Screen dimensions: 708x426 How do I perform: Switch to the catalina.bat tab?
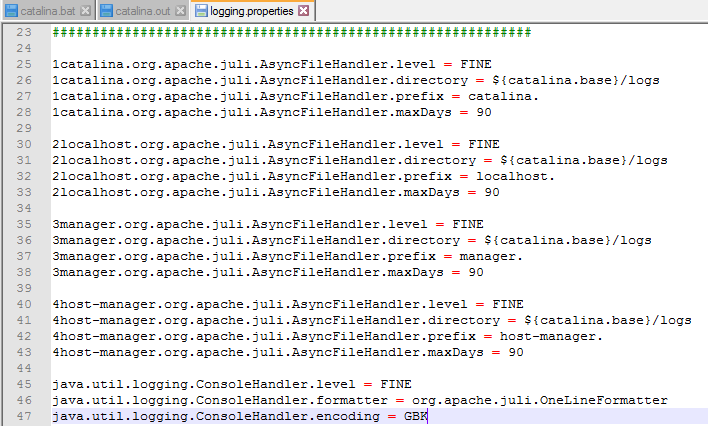point(48,11)
